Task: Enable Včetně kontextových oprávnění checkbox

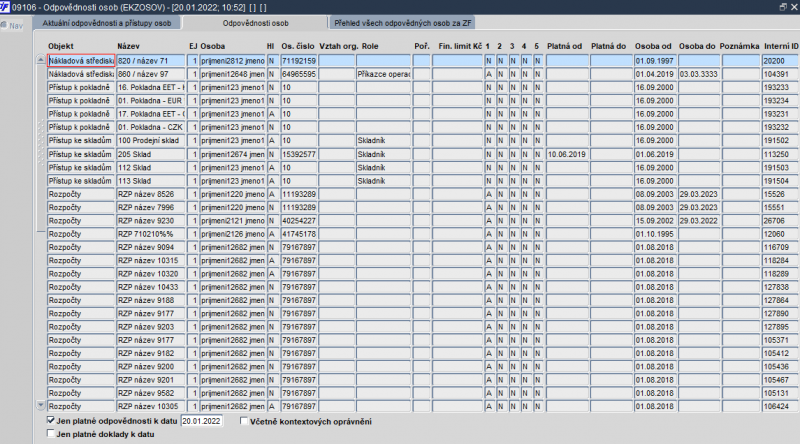Action: (x=244, y=421)
